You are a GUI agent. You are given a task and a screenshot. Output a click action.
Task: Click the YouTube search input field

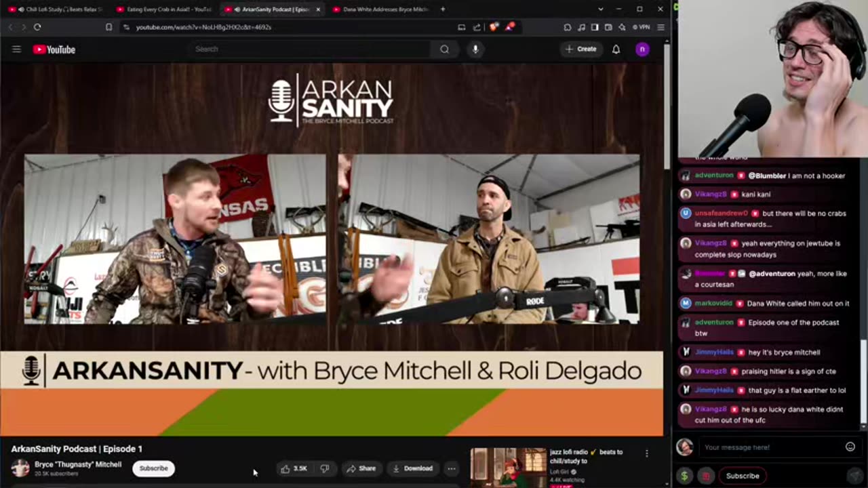click(x=310, y=49)
